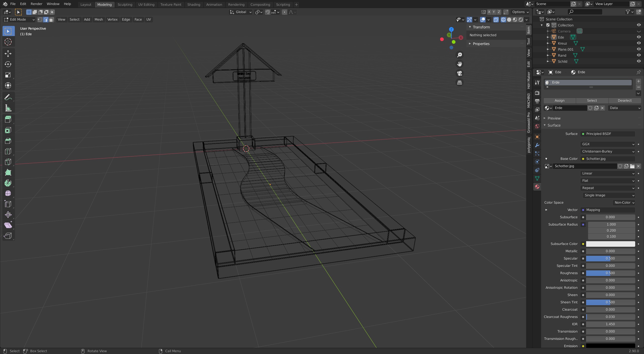Open the Color Space Non-Color dropdown
644x354 pixels.
tap(624, 202)
